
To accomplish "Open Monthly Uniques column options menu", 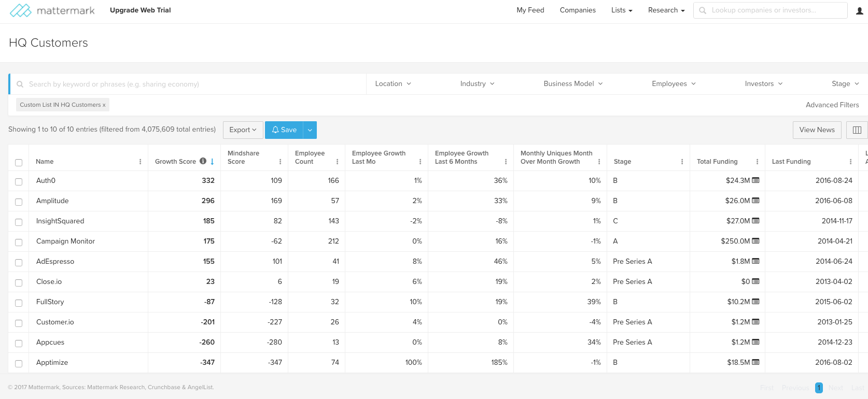I will (599, 162).
